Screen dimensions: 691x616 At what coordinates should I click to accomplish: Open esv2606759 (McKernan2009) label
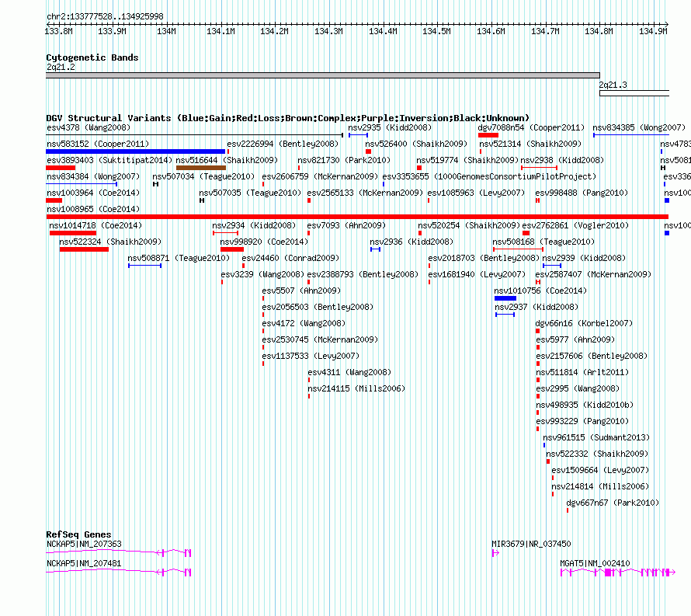[320, 176]
